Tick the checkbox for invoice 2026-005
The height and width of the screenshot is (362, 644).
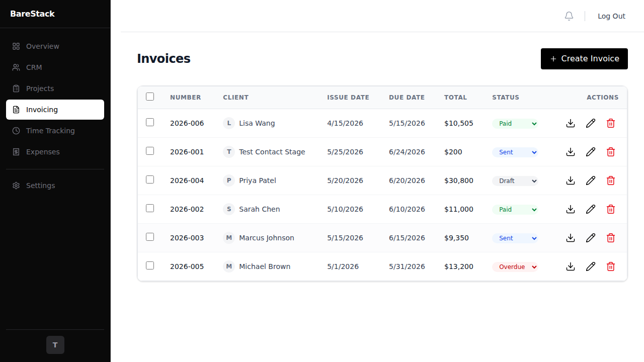click(x=150, y=265)
